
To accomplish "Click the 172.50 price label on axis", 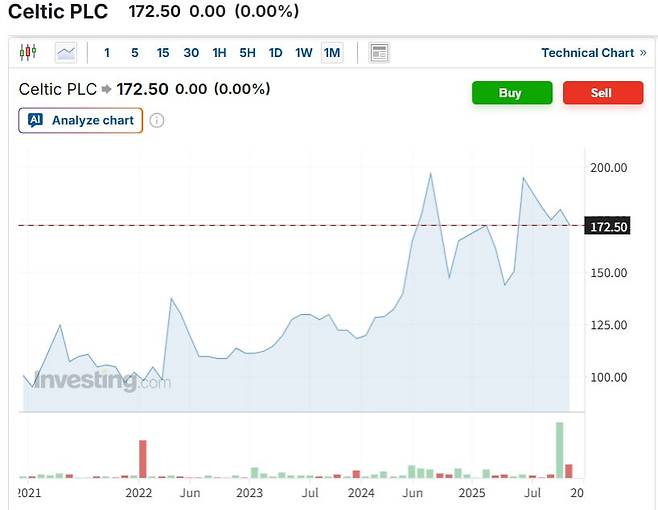I will point(608,227).
